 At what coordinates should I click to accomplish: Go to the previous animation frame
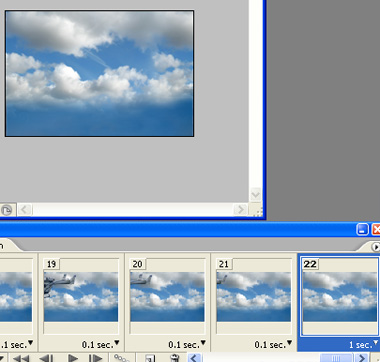pos(46,358)
